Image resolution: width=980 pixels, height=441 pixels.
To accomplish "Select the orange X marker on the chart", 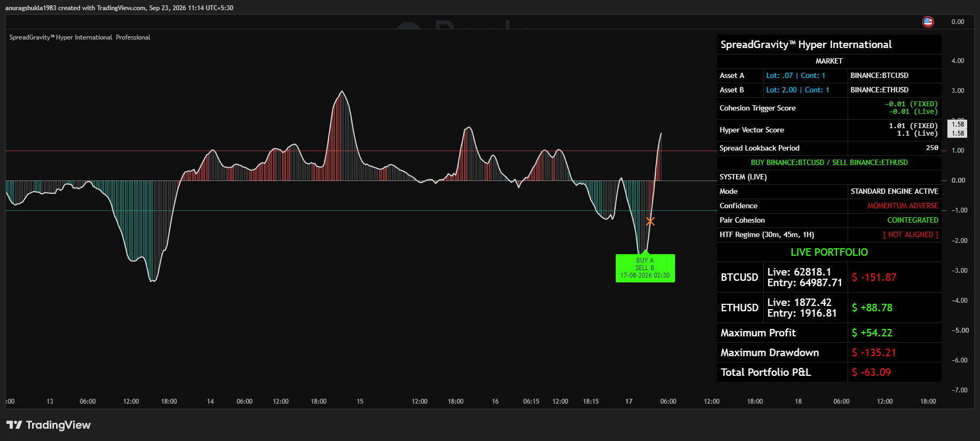I will 650,221.
